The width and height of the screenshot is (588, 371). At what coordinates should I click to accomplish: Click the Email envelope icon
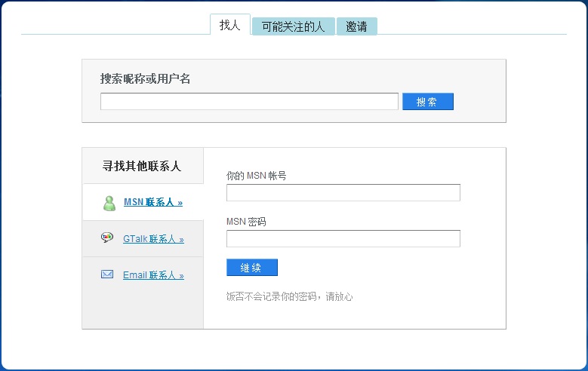[x=107, y=274]
